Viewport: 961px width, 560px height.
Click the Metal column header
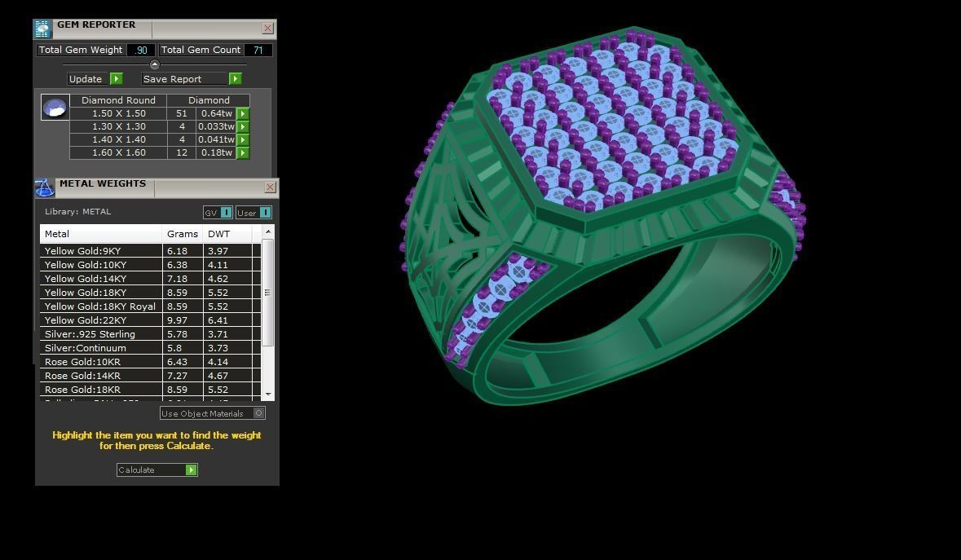pos(101,234)
